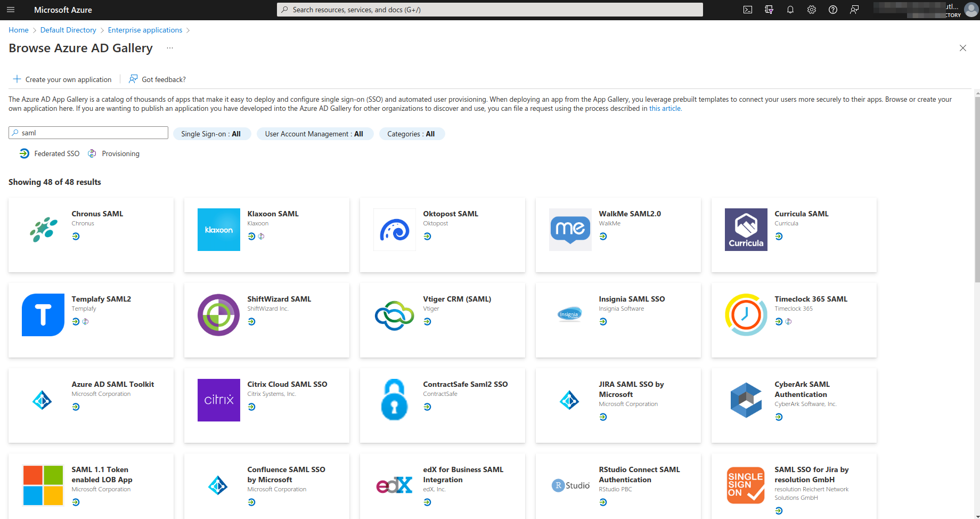
Task: Click the saml search input field
Action: (88, 132)
